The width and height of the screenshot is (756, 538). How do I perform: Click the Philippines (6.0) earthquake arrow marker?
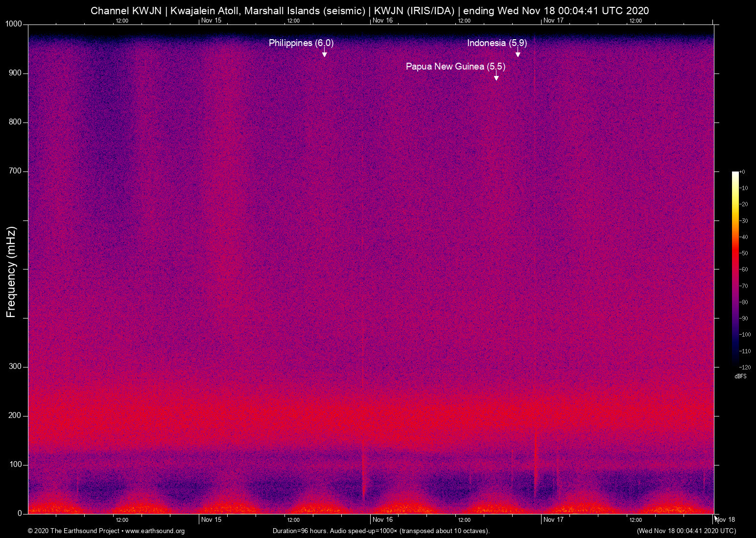point(324,54)
